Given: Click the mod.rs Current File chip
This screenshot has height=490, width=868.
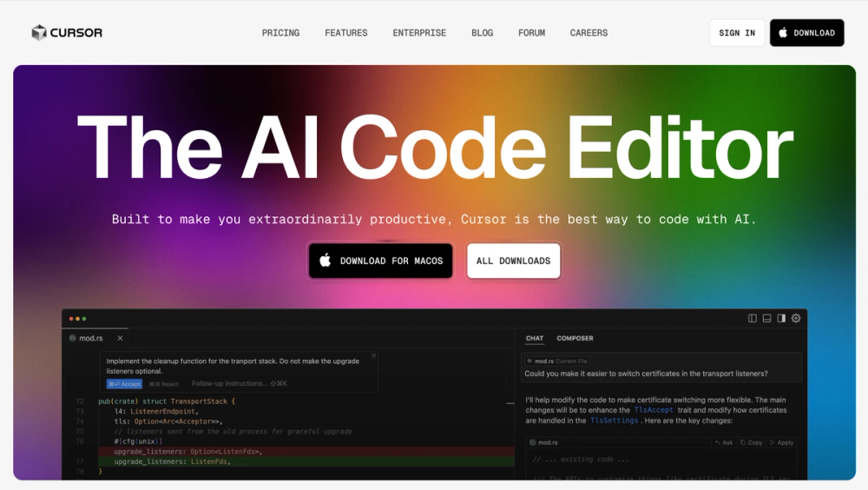Looking at the screenshot, I should (x=557, y=361).
